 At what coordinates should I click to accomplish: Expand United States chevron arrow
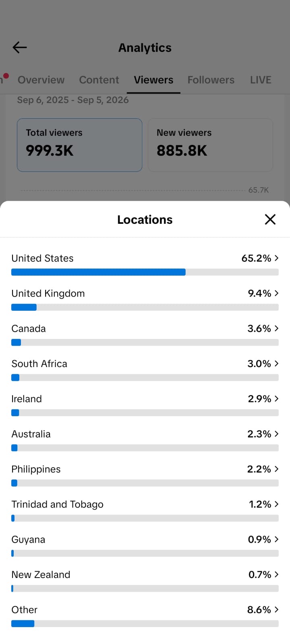276,258
